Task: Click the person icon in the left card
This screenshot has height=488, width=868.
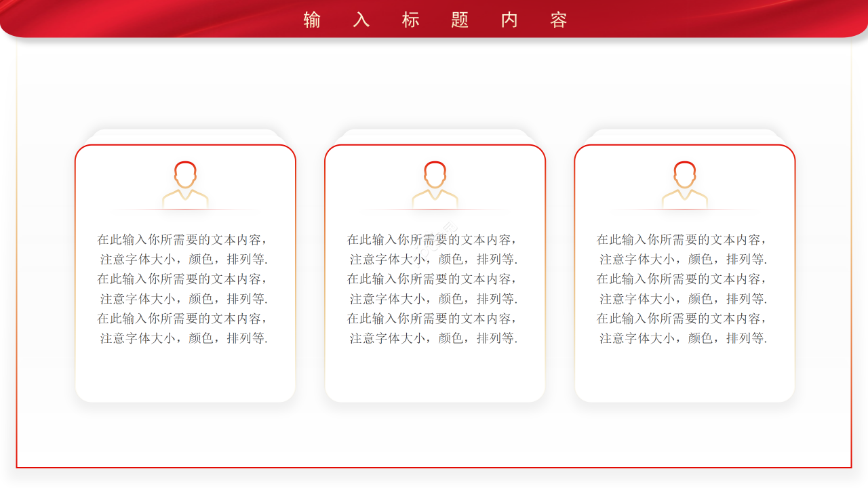Action: (x=185, y=185)
